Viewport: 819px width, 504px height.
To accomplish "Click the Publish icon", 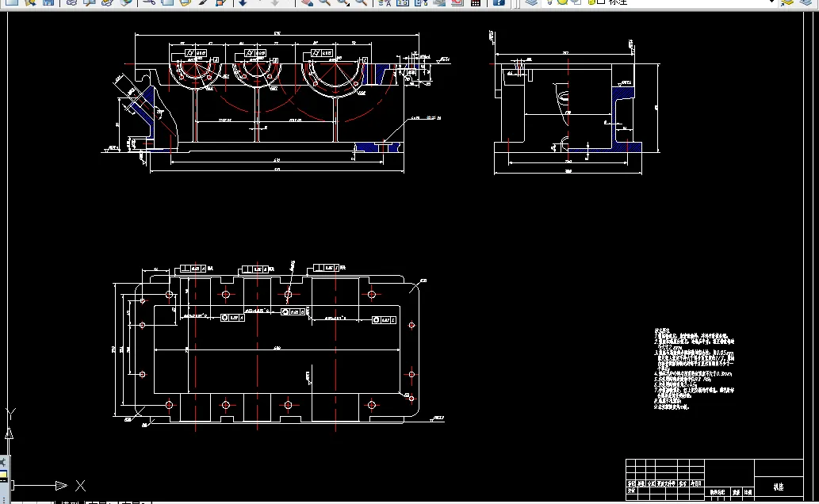I will pyautogui.click(x=108, y=2).
